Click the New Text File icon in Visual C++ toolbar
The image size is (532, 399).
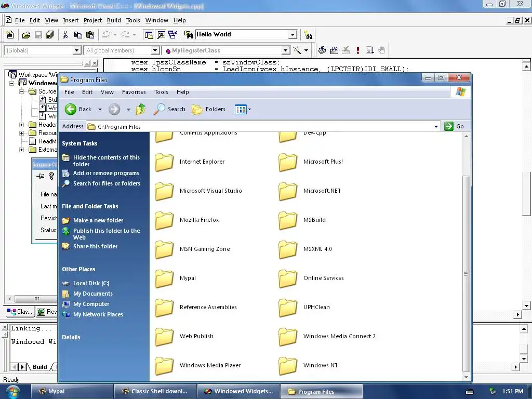(x=10, y=35)
